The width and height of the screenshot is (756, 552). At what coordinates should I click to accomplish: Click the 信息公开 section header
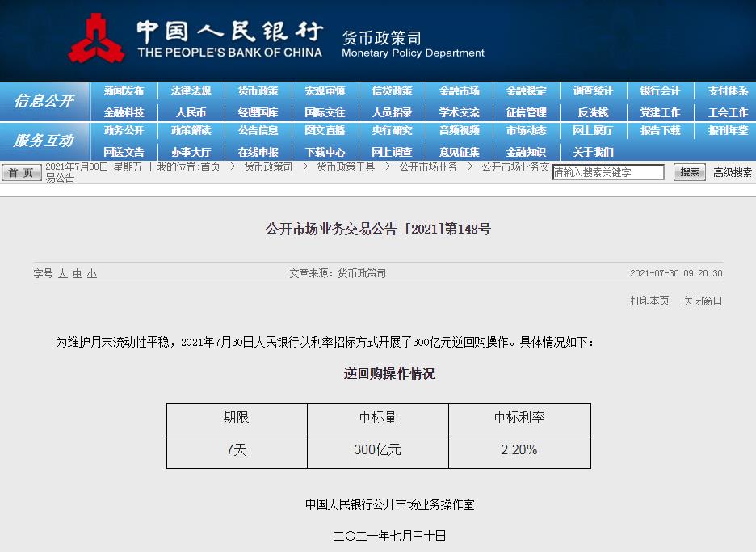pos(44,102)
